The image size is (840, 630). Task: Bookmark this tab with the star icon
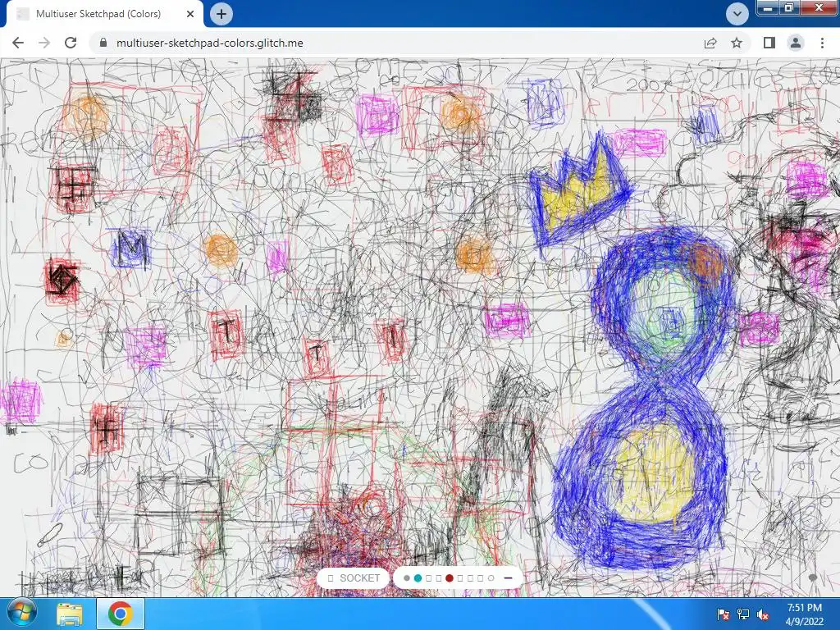(x=737, y=43)
